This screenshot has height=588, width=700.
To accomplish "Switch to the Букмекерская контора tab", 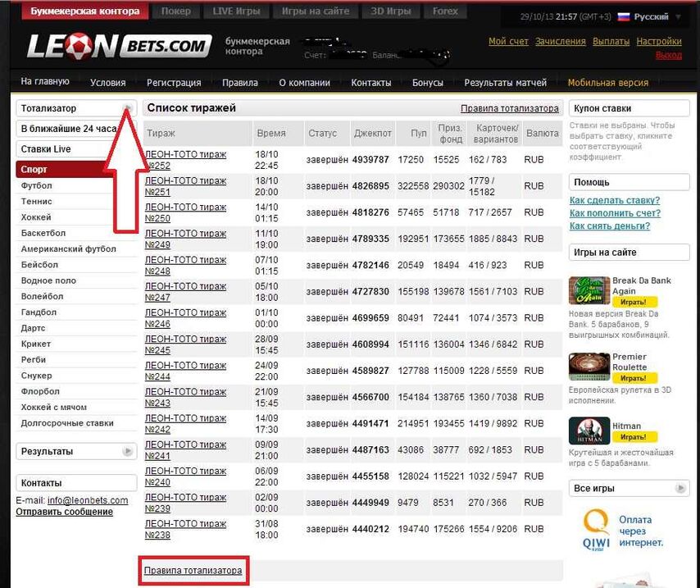I will pyautogui.click(x=84, y=11).
